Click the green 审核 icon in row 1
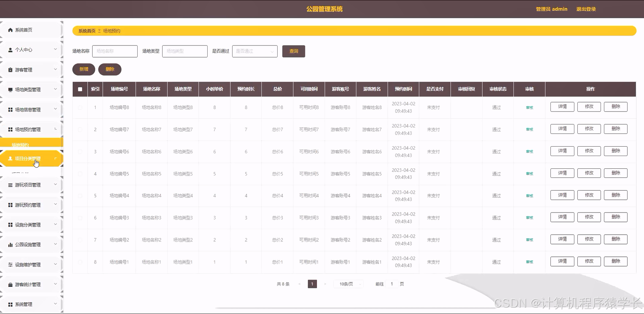Screen dimensions: 644x314 pyautogui.click(x=530, y=108)
